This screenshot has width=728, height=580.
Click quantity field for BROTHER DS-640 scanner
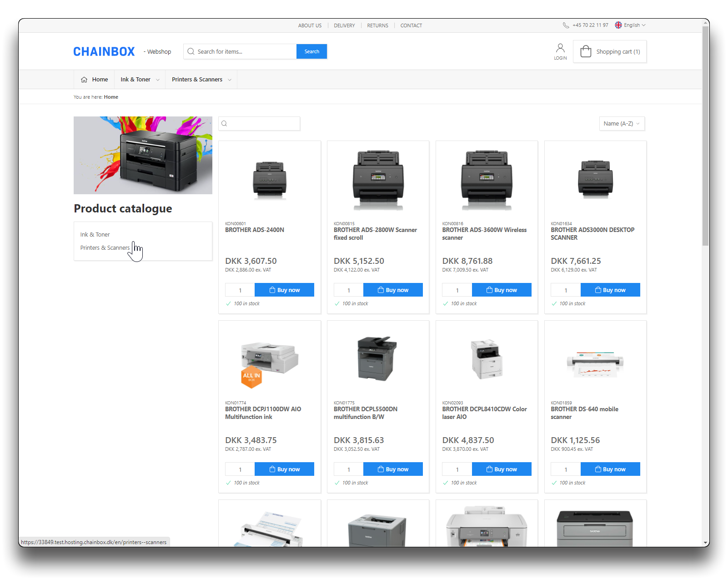(x=566, y=469)
